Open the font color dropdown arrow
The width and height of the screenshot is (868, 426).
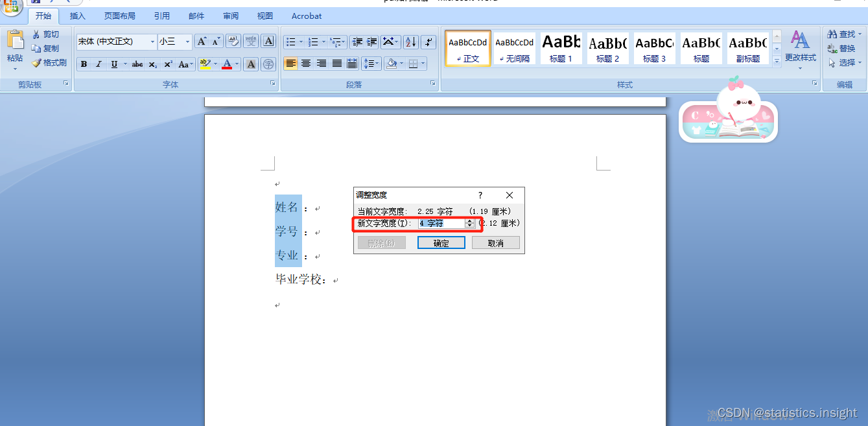(x=237, y=64)
